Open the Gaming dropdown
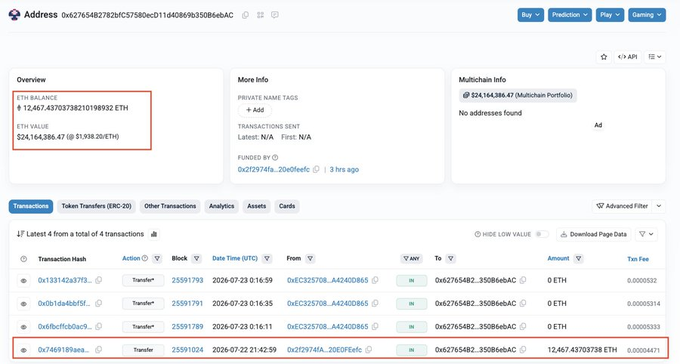Viewport: 680px width, 364px height. [647, 15]
